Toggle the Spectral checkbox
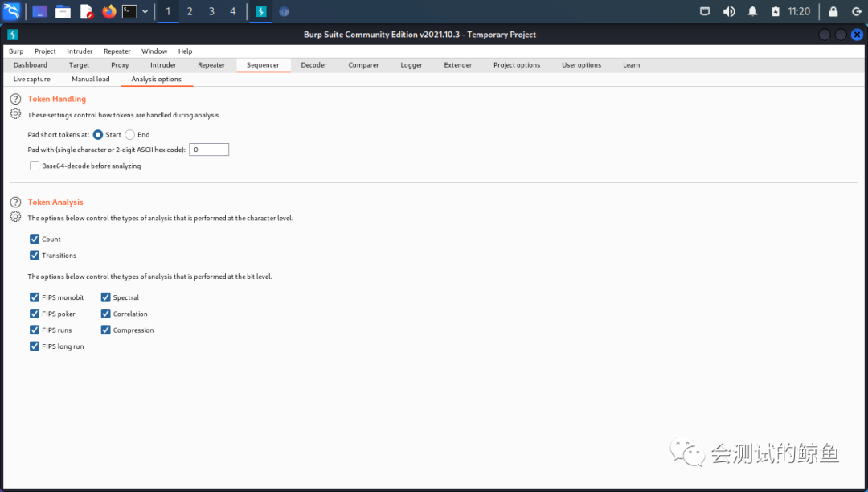 (x=106, y=297)
